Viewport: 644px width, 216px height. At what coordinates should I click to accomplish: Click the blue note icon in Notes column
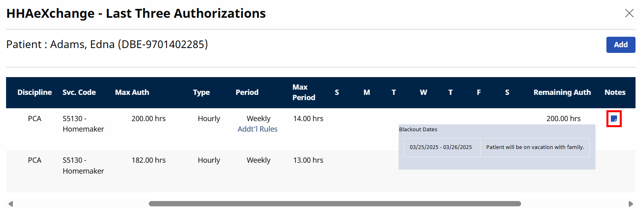tap(614, 119)
